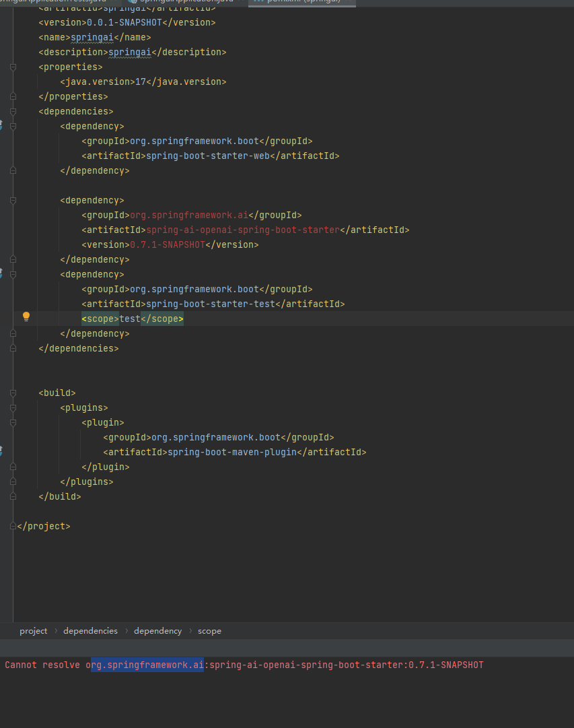
Task: Click groupId above spring-boot-starter-test
Action: [194, 290]
